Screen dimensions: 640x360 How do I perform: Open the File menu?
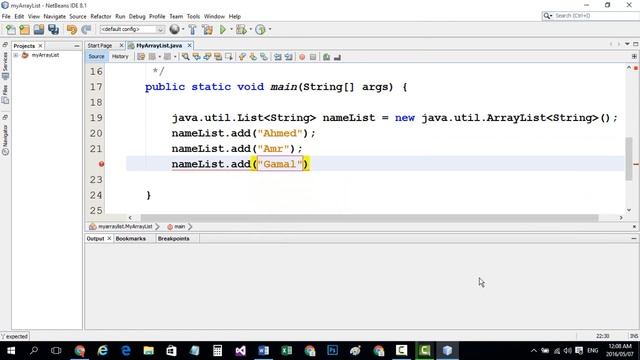pyautogui.click(x=6, y=16)
